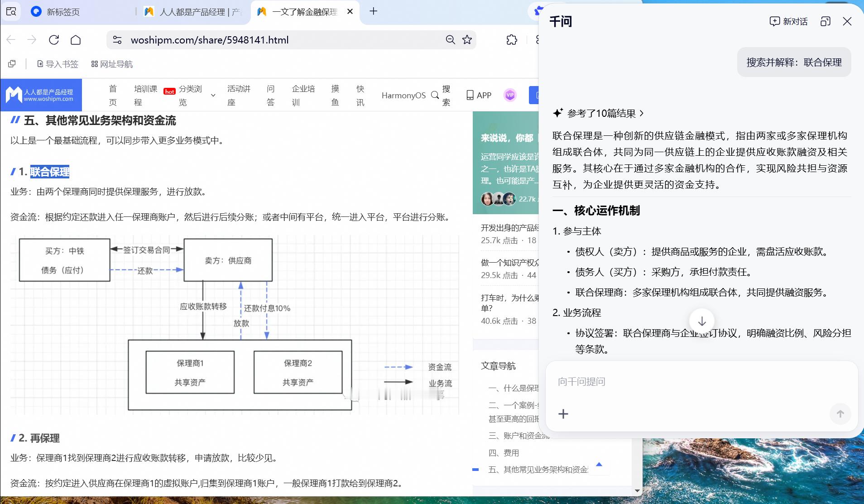Open 快讯 in the site navigation
Viewport: 864px width, 504px height.
[360, 96]
